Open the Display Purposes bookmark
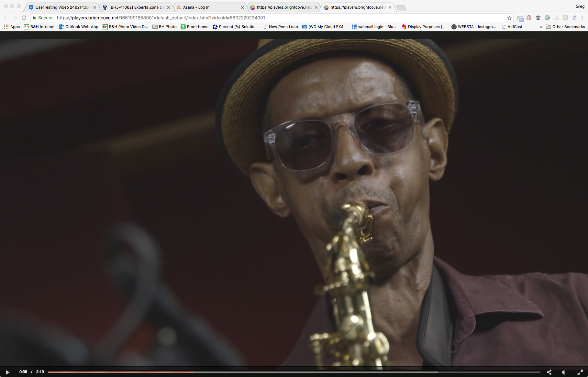This screenshot has height=377, width=588. [424, 27]
